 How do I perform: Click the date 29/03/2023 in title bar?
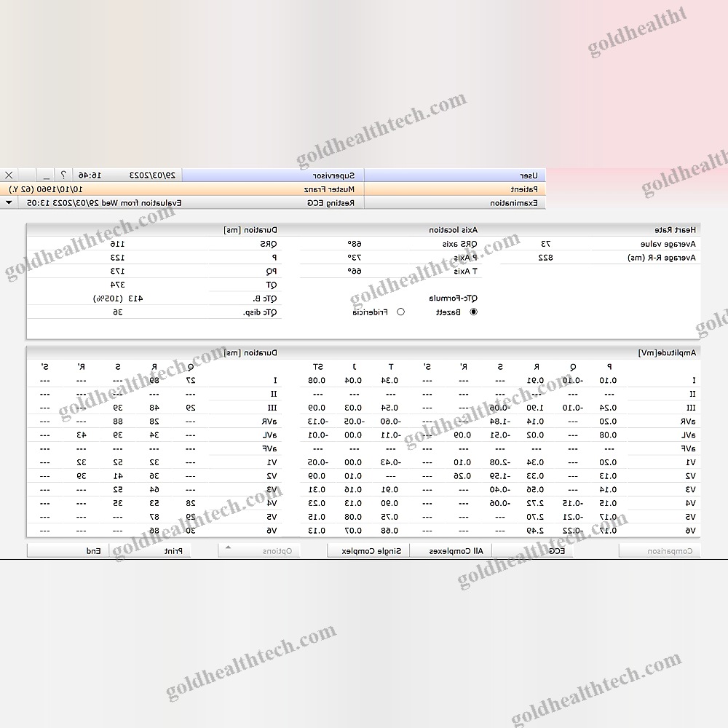click(152, 175)
